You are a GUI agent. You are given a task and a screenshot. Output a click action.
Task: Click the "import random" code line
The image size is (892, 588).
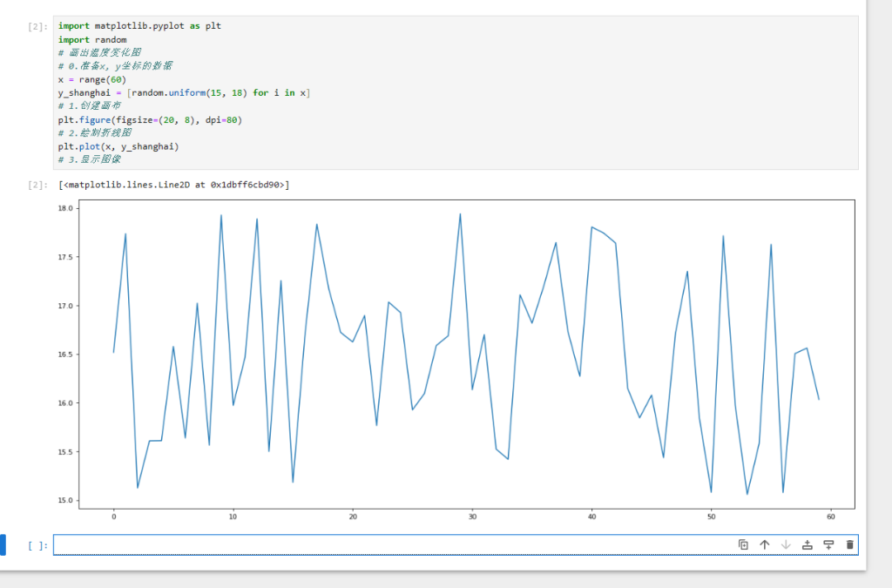[x=92, y=39]
